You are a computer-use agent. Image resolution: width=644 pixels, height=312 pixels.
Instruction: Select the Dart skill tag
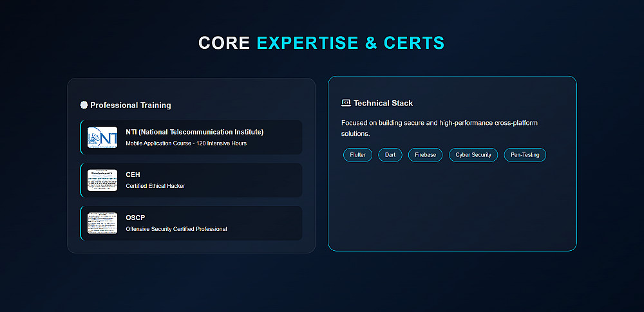390,155
